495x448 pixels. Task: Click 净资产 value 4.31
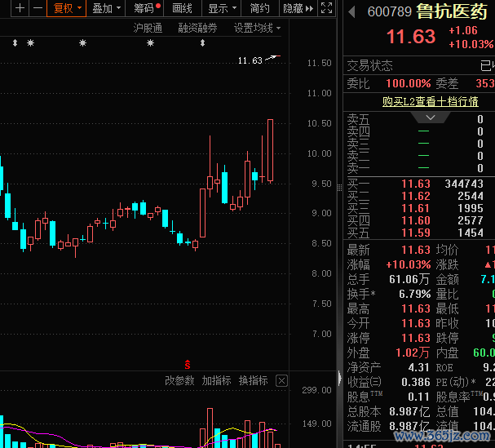point(418,367)
